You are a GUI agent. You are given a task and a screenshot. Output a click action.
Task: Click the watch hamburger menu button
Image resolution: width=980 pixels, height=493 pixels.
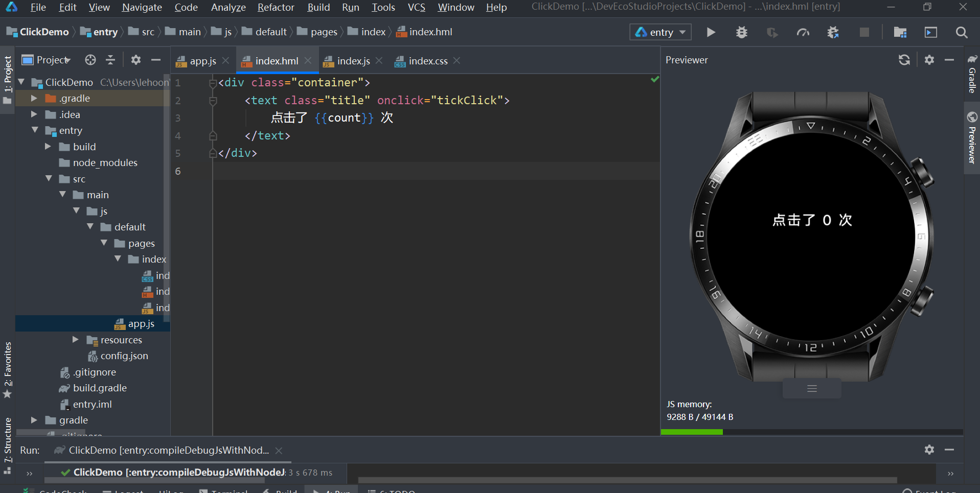[812, 389]
